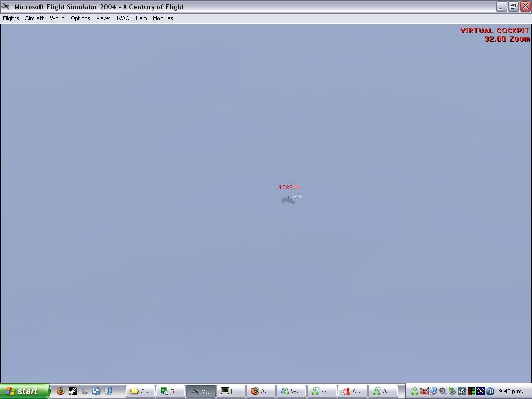Open the Adobe Reader taskbar window
This screenshot has width=532, height=399.
click(352, 391)
